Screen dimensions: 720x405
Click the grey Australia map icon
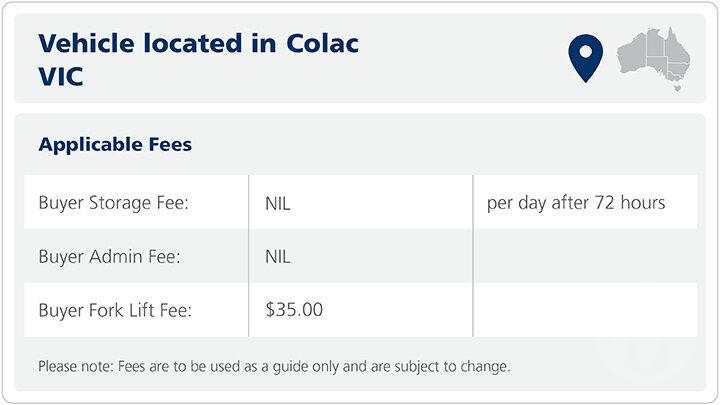tap(653, 55)
